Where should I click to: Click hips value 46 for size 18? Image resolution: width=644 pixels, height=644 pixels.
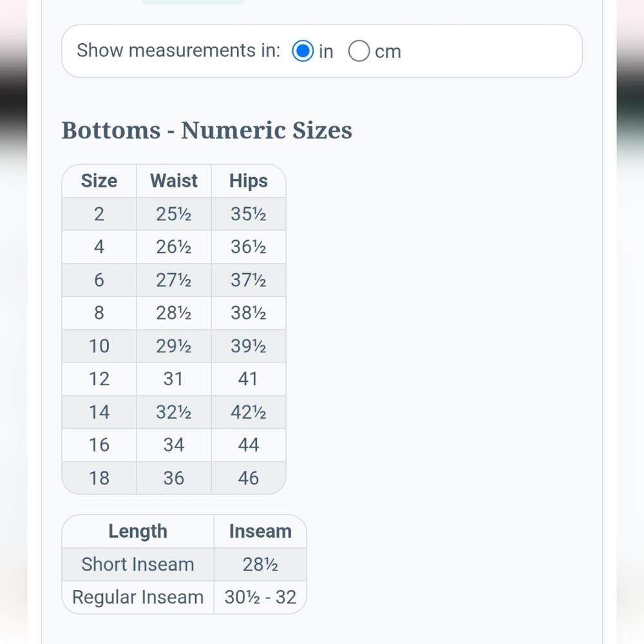coord(249,478)
